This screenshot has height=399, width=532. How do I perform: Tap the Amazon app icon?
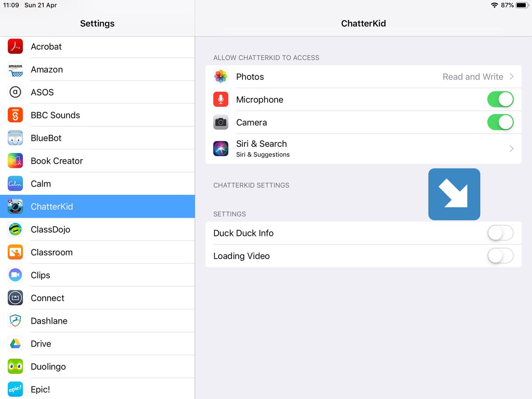(16, 70)
